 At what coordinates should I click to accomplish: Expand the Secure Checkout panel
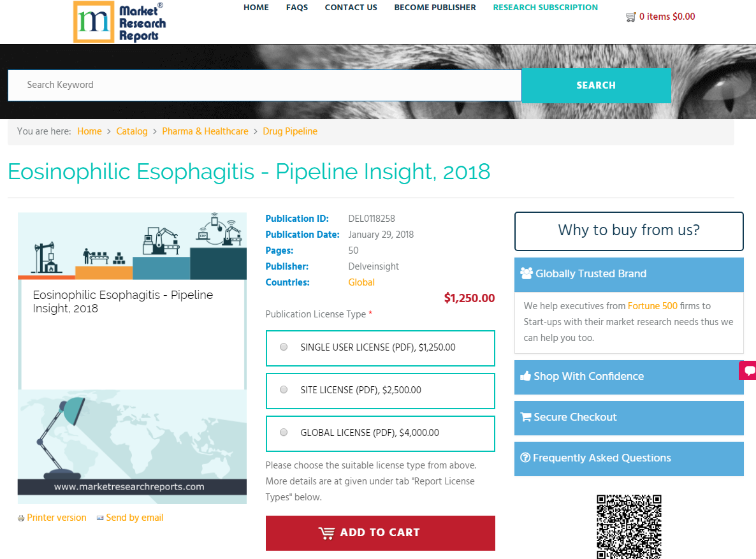pyautogui.click(x=629, y=418)
